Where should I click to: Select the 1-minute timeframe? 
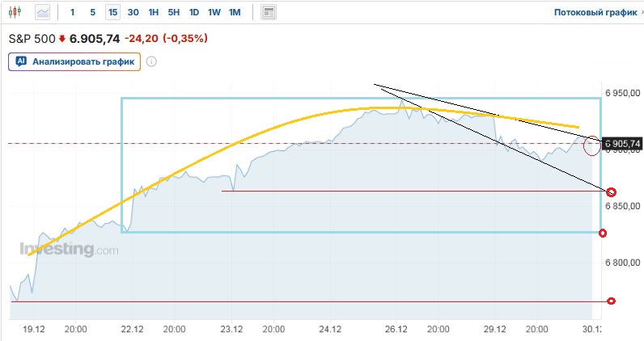(73, 12)
